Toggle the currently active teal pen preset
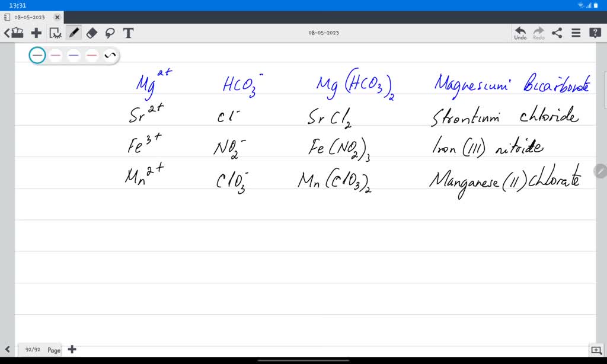 37,55
